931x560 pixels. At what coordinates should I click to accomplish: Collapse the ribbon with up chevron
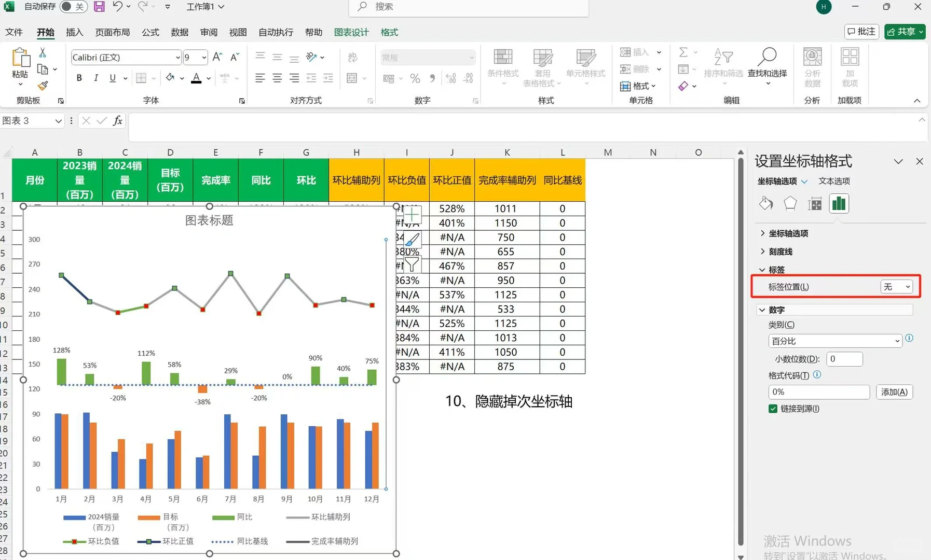(x=917, y=101)
